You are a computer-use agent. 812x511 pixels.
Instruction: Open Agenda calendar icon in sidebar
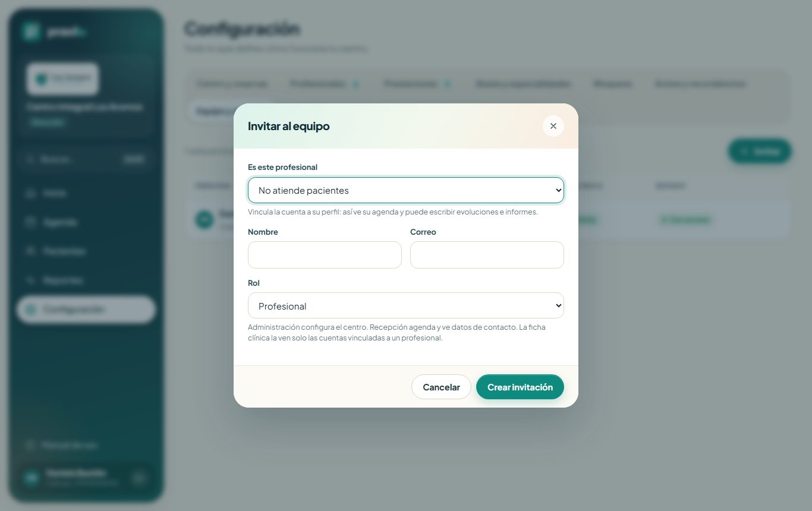point(30,222)
